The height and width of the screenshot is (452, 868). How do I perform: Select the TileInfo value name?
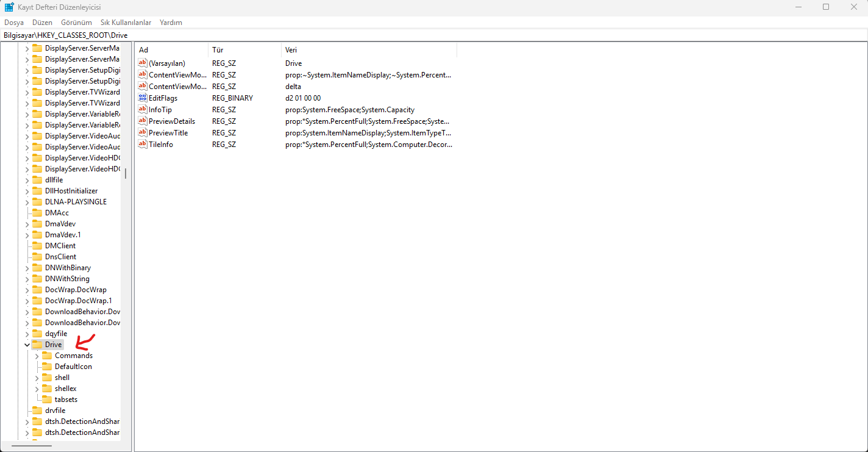[x=160, y=144]
